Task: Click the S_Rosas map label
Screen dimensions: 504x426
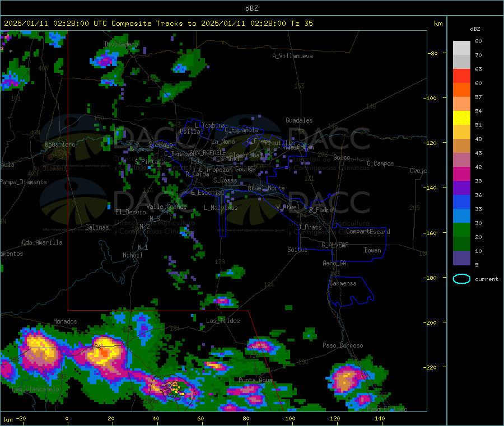Action: 225,180
